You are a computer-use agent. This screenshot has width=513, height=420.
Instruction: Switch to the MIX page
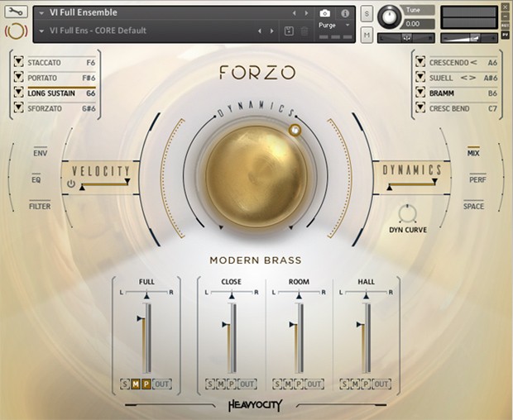coord(473,153)
